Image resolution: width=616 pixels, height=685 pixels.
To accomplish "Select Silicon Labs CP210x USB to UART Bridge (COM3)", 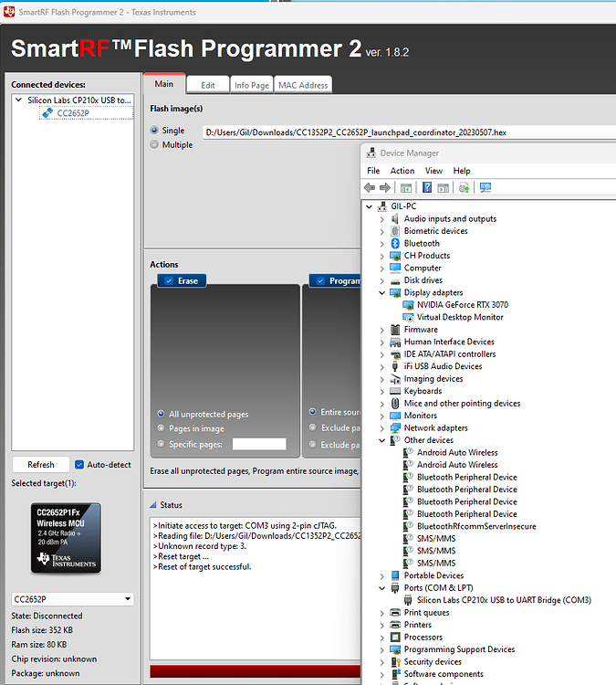I will pyautogui.click(x=504, y=600).
